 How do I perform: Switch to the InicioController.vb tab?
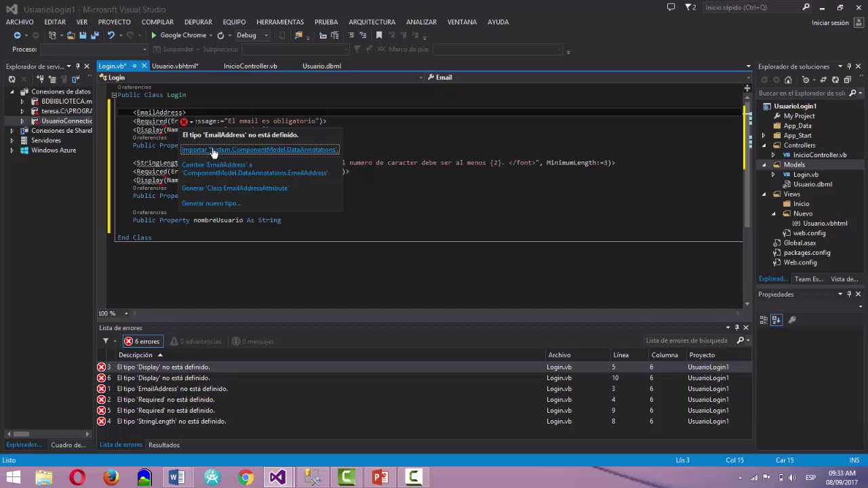pyautogui.click(x=250, y=66)
